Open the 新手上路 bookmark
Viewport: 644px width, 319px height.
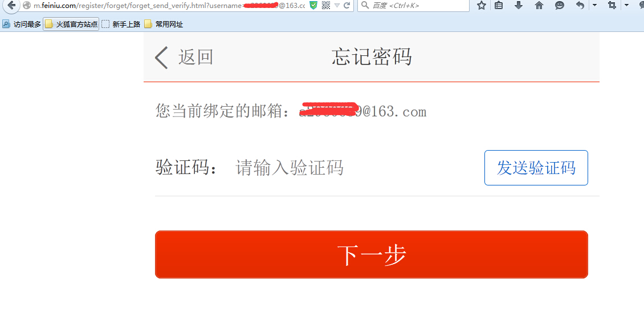click(121, 25)
